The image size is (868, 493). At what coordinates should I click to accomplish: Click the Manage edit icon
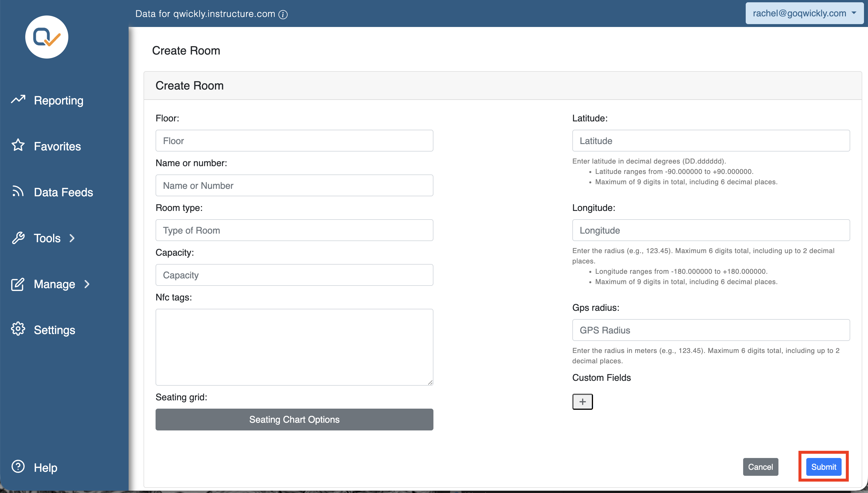click(18, 284)
